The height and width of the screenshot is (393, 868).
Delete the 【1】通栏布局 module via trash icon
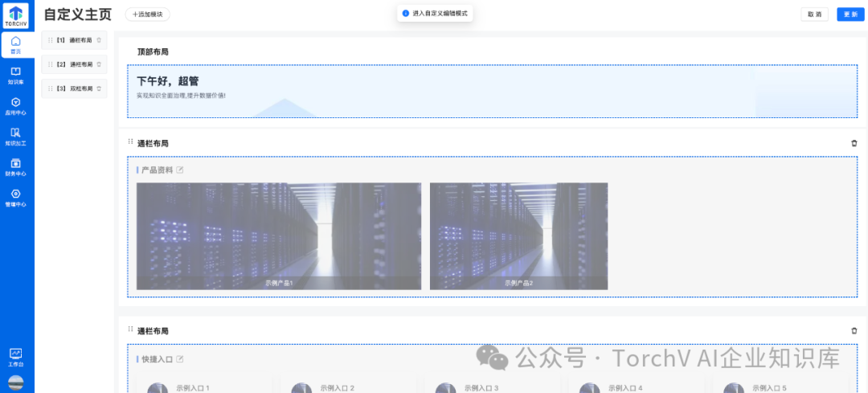click(99, 40)
